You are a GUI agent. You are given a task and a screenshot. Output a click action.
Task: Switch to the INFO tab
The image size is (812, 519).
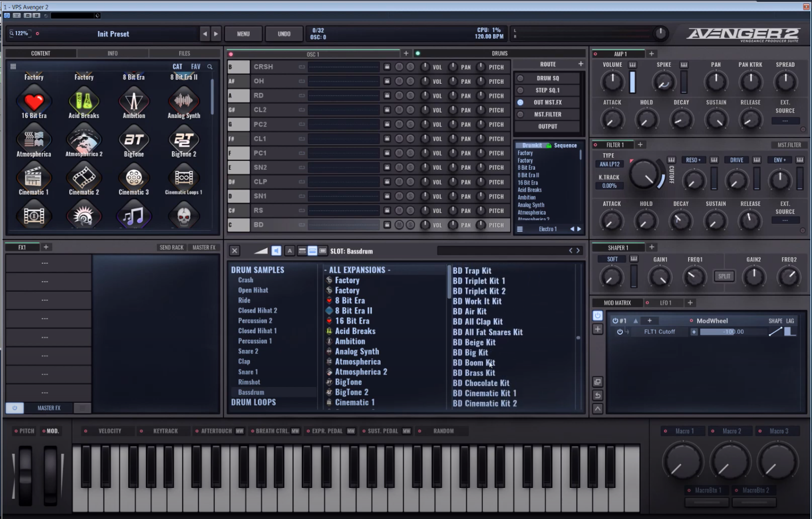(113, 53)
